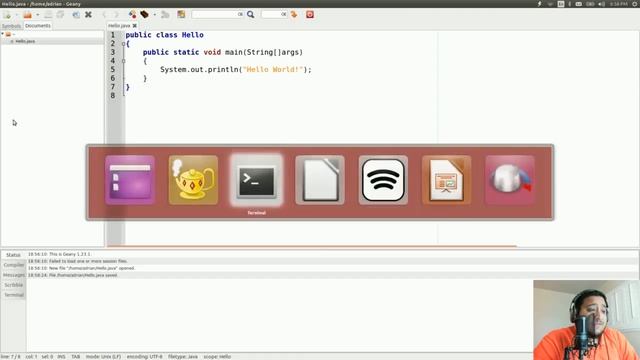
Task: Select Spotify icon in app switcher
Action: 383,180
